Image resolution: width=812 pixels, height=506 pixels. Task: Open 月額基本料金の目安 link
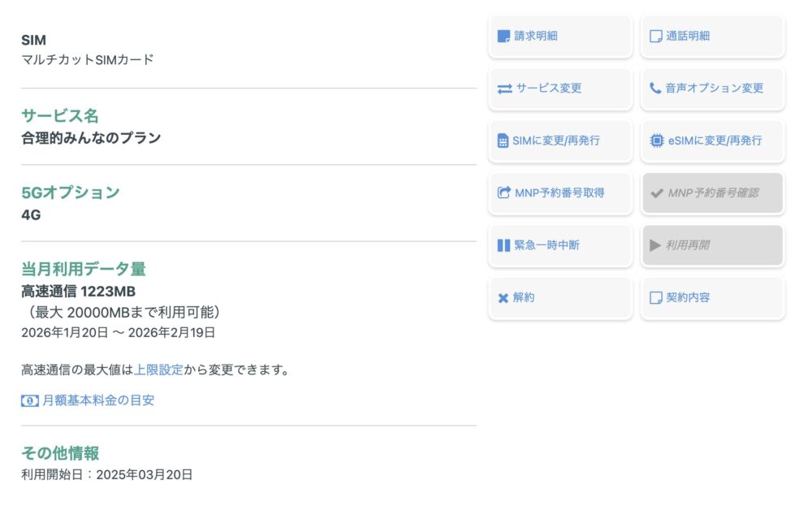[98, 400]
